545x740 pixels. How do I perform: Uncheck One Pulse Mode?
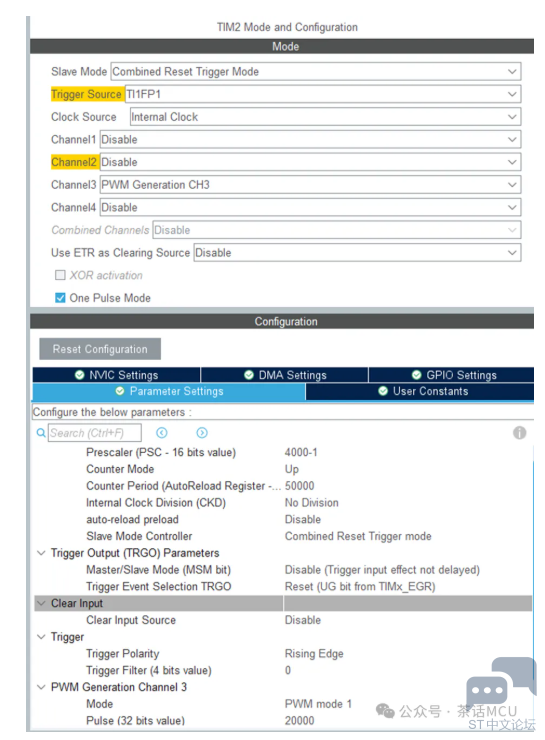60,298
